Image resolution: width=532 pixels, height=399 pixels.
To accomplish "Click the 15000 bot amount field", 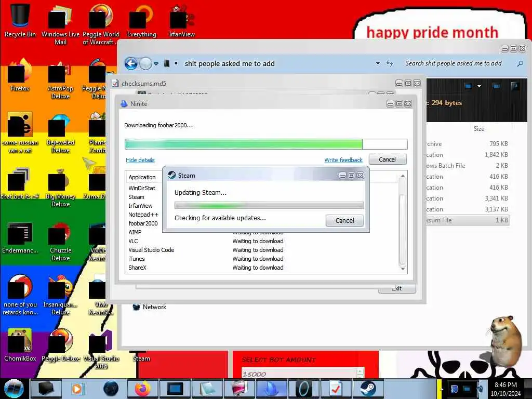I will pos(300,374).
